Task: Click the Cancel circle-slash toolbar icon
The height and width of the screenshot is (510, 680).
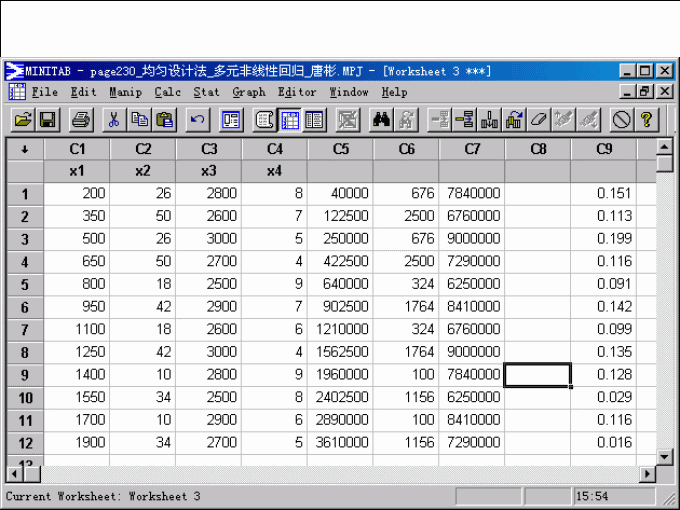Action: click(621, 120)
